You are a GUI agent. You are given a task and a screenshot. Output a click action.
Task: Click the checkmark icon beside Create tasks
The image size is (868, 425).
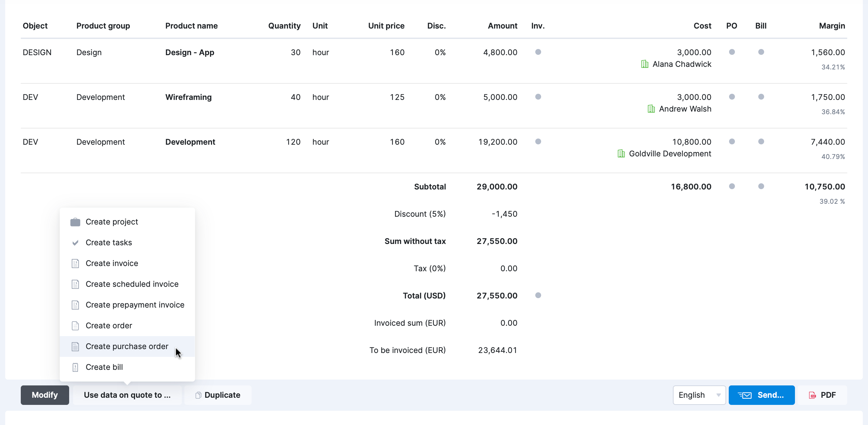(x=75, y=242)
